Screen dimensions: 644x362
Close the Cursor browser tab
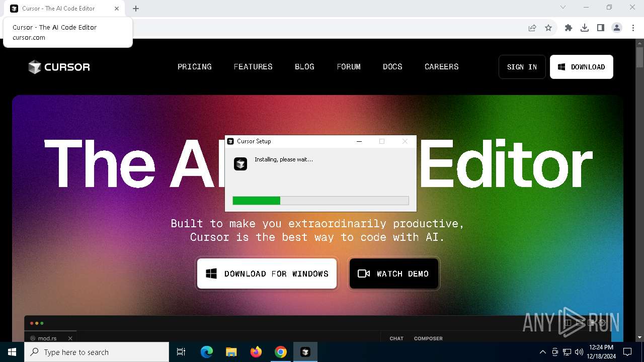[x=117, y=9]
